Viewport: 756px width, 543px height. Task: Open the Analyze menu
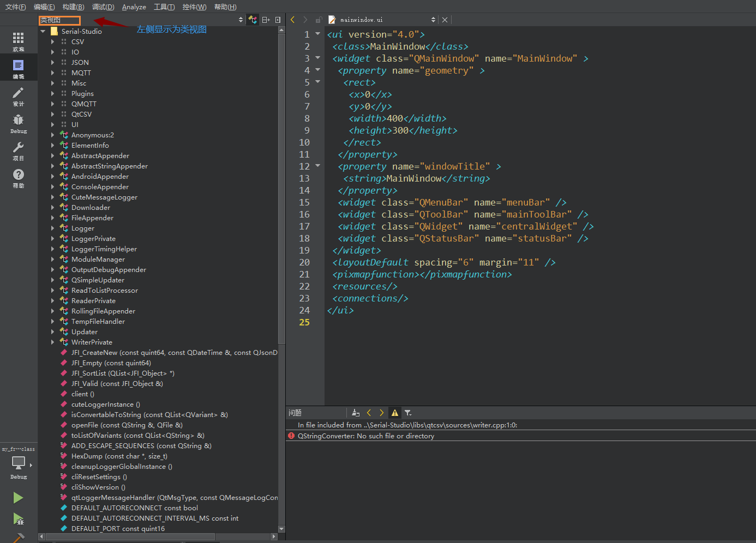134,7
